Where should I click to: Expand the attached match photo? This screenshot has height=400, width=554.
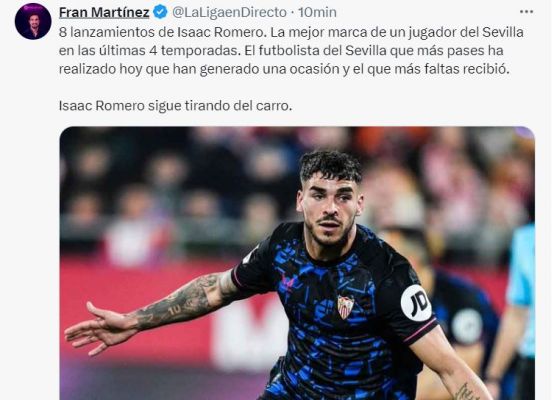tap(297, 263)
